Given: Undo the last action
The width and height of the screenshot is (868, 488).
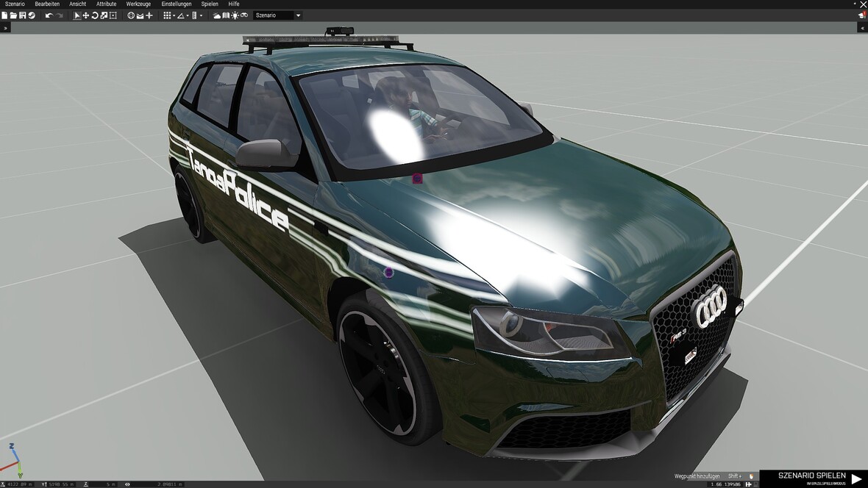Looking at the screenshot, I should 49,15.
